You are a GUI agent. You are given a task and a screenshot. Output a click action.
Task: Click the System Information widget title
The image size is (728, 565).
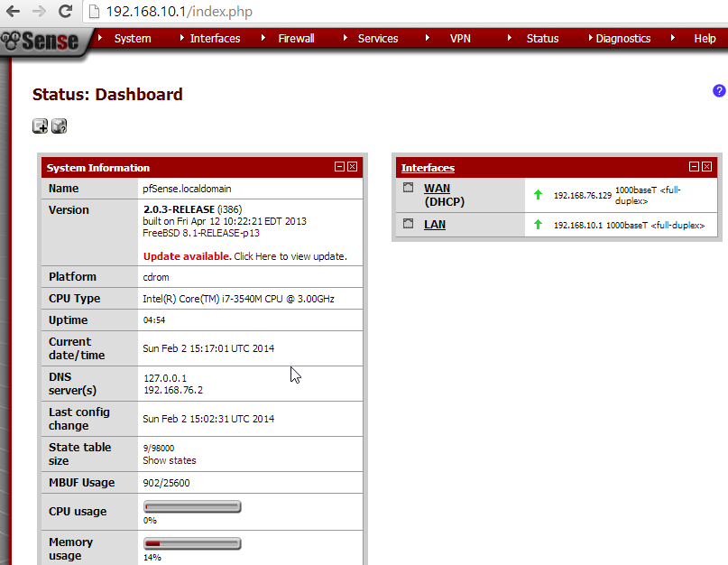coord(98,168)
